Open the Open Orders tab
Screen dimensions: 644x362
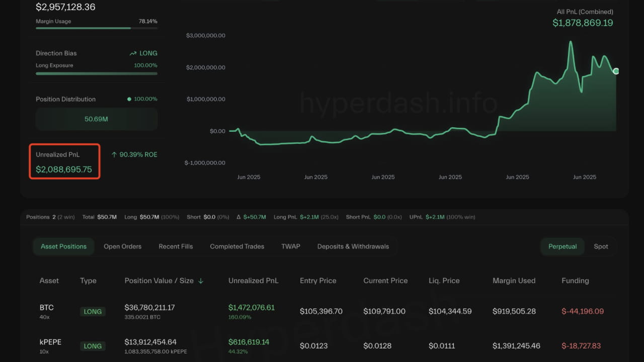[122, 246]
